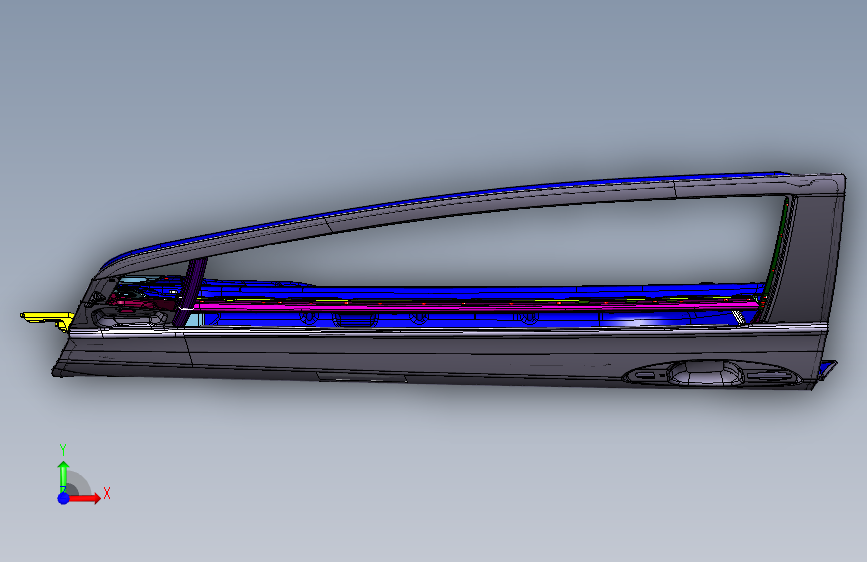Click the red X axis arrow of the triad
This screenshot has height=562, width=867.
[x=86, y=498]
